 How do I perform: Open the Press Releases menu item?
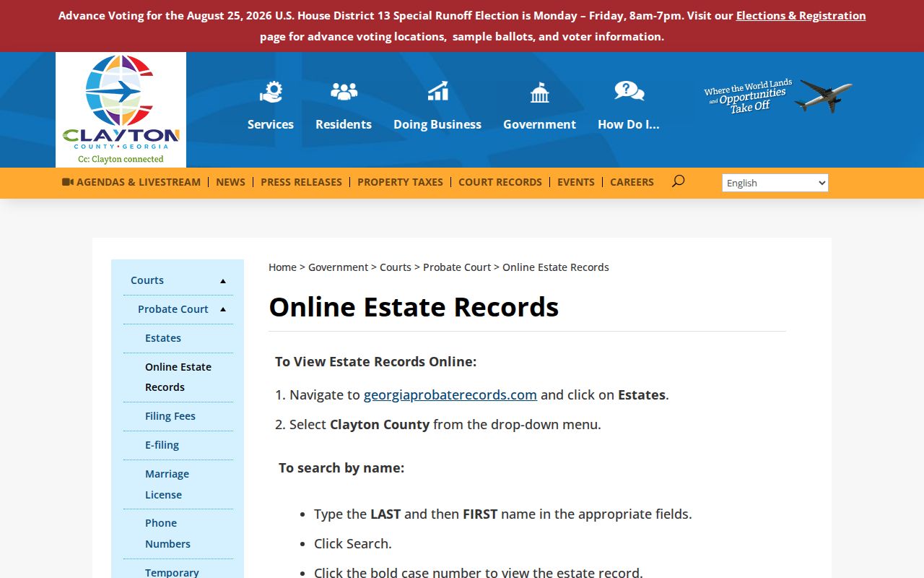click(x=301, y=182)
